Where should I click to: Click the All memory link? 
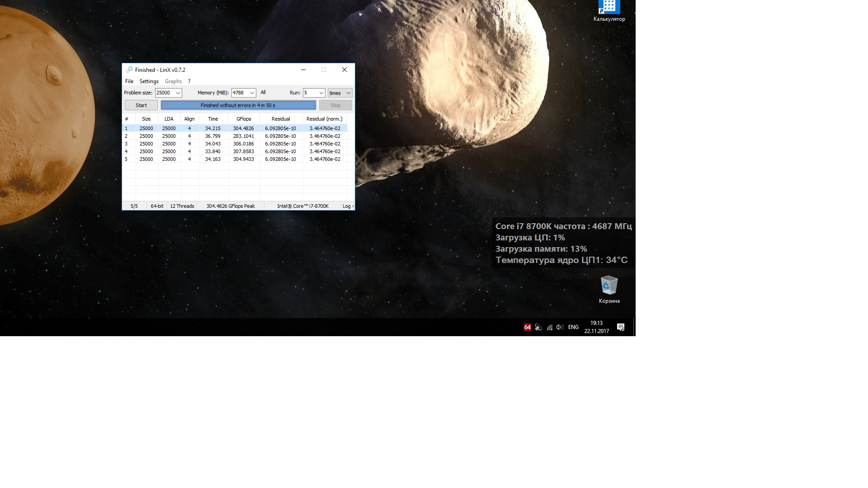point(263,92)
